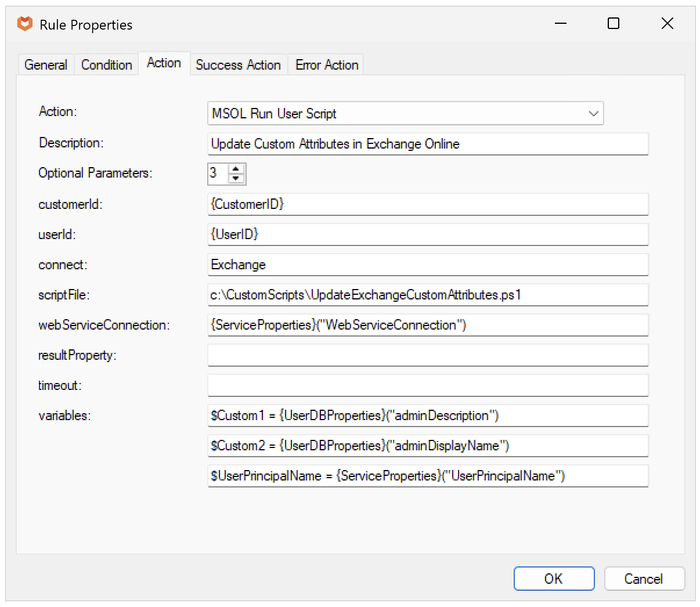Click the Rule Properties app logo icon
Screen dimensions: 700x607
click(25, 24)
